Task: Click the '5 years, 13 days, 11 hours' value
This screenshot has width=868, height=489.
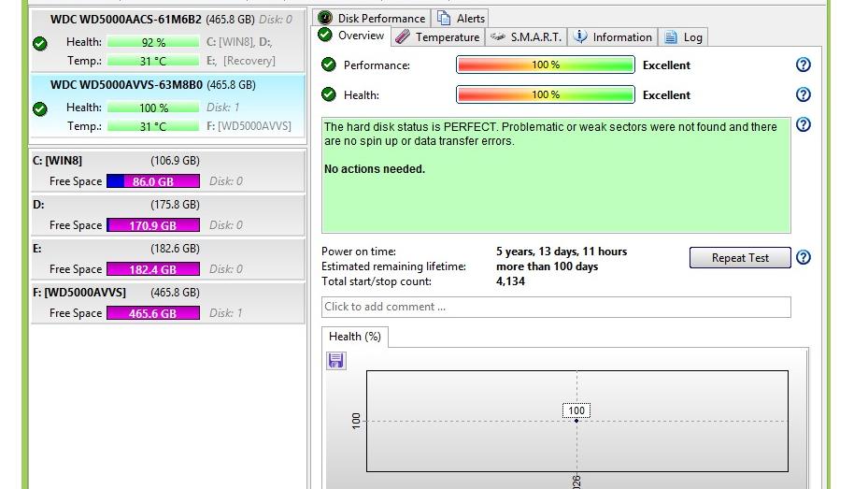Action: pos(562,252)
